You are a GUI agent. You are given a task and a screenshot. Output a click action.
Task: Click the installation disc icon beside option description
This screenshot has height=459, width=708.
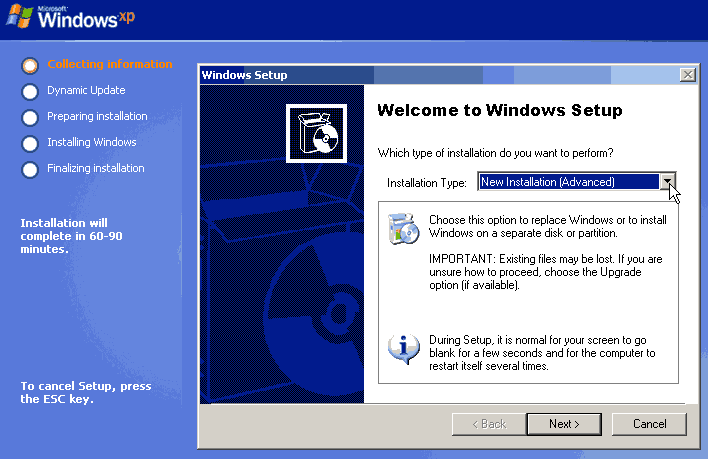[403, 229]
